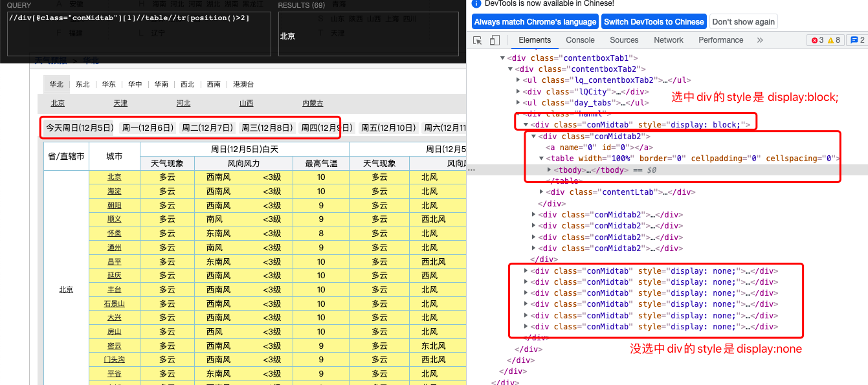Click the 周日(12月5日)白天 table header
868x385 pixels.
point(245,149)
